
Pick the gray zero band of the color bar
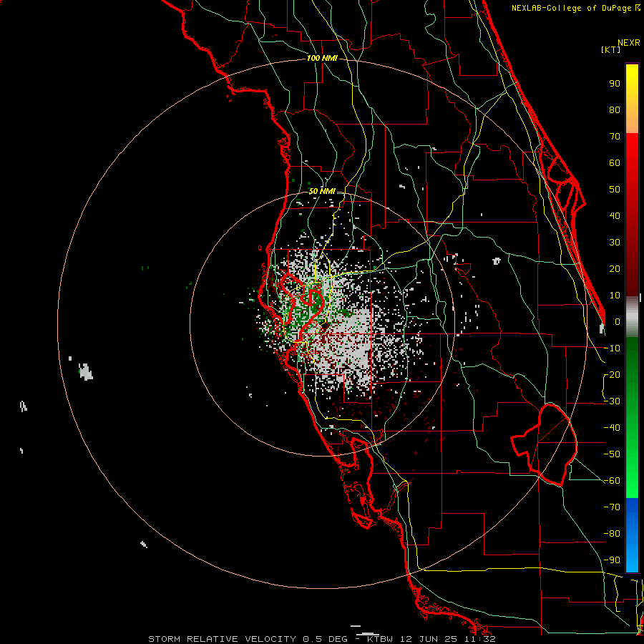click(632, 316)
